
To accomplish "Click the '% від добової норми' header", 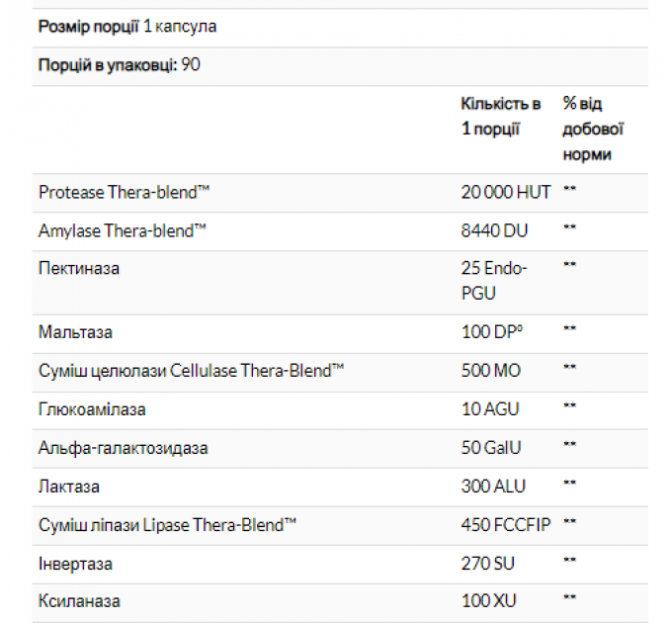I will coord(593,129).
